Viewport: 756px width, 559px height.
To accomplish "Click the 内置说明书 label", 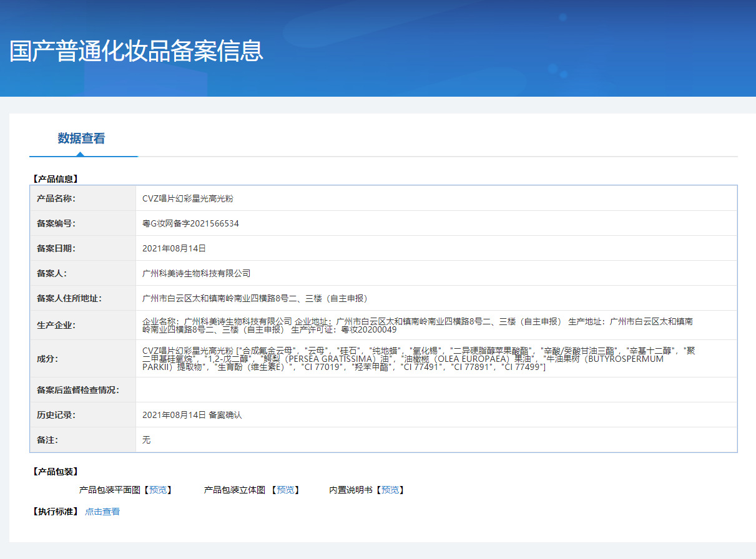I will [x=351, y=490].
